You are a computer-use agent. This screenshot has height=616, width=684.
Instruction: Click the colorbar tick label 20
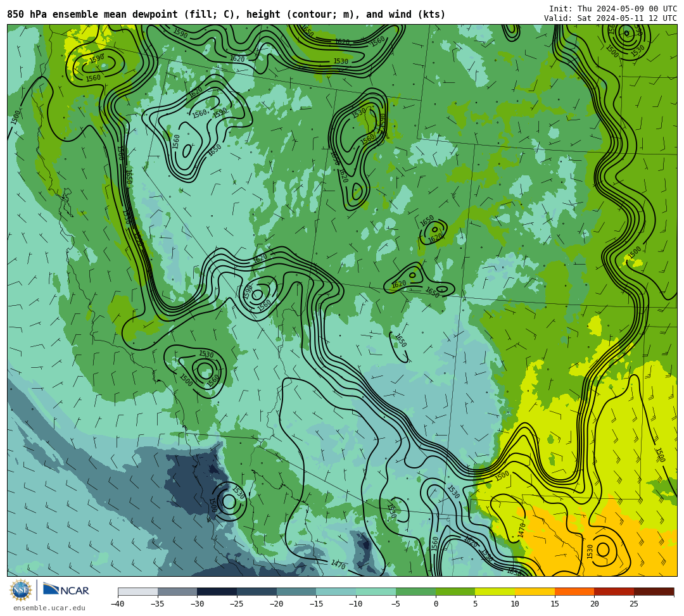click(x=594, y=604)
